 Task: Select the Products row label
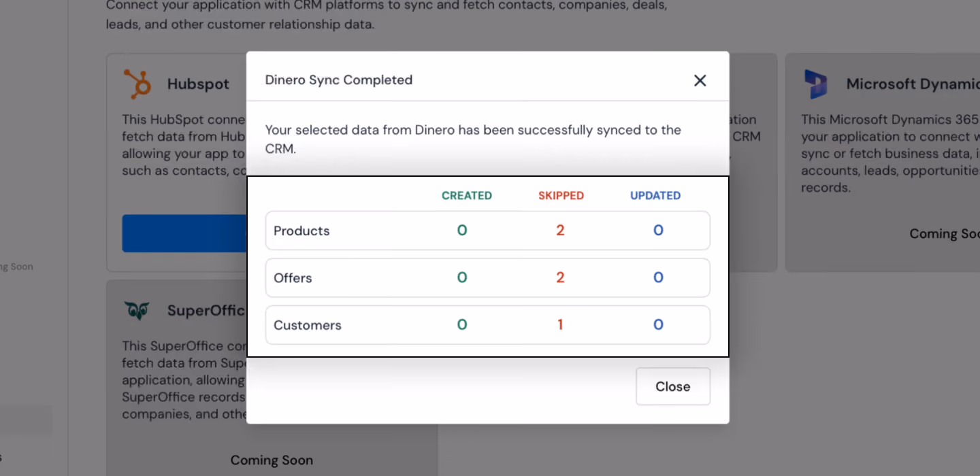[301, 231]
